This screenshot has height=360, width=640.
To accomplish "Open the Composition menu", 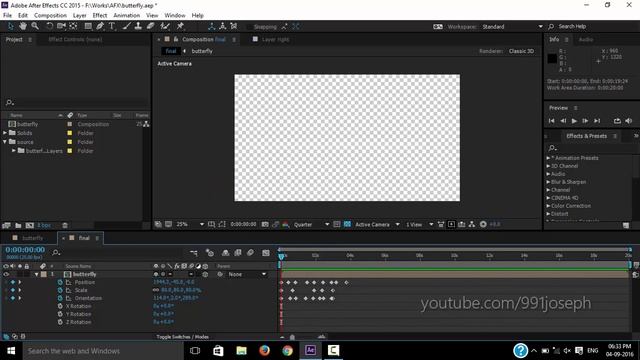I will [x=50, y=16].
